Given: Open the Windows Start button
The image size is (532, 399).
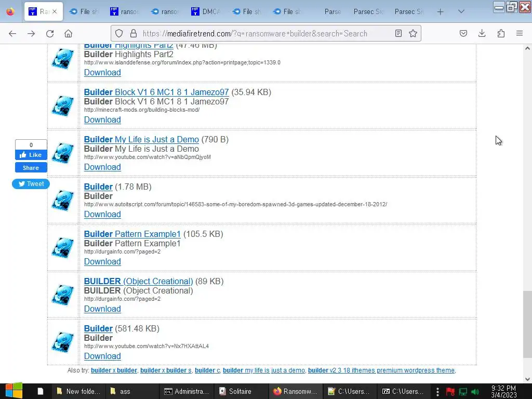Looking at the screenshot, I should coord(14,391).
